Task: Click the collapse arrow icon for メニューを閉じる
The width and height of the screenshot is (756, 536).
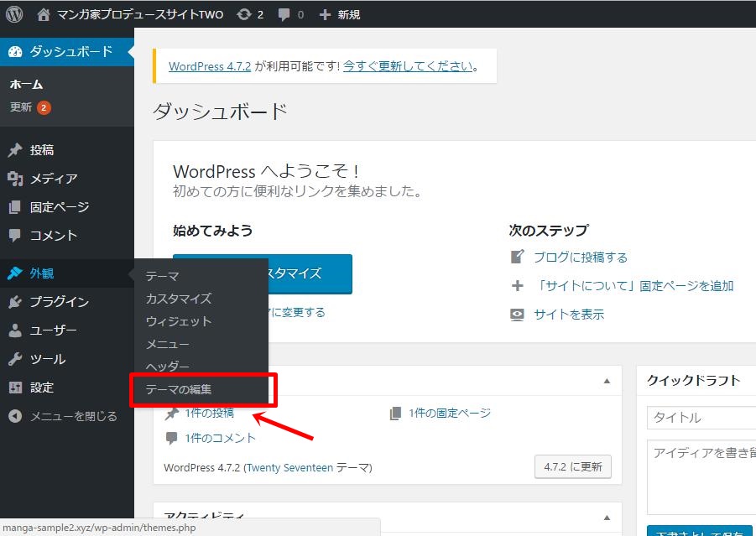Action: click(15, 416)
